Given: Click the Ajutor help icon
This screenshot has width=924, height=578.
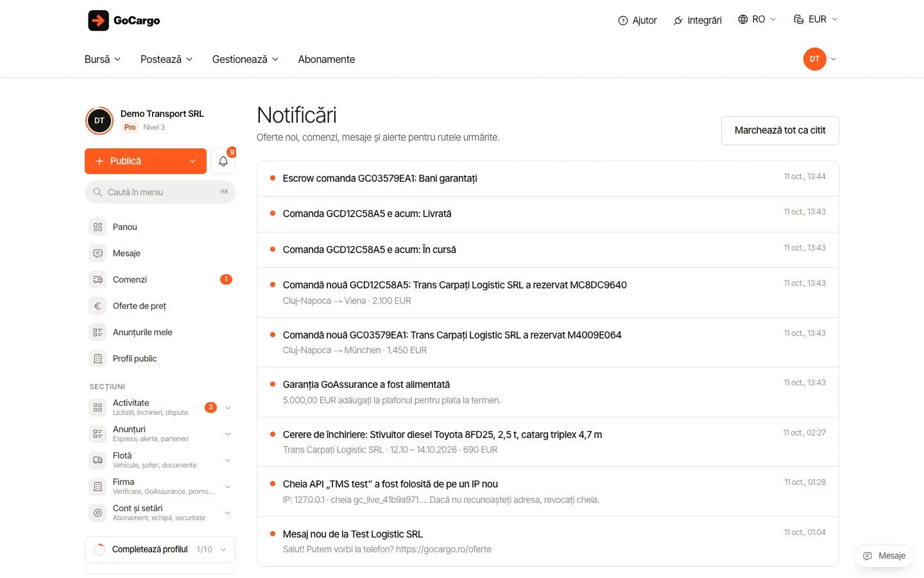Looking at the screenshot, I should [x=622, y=21].
